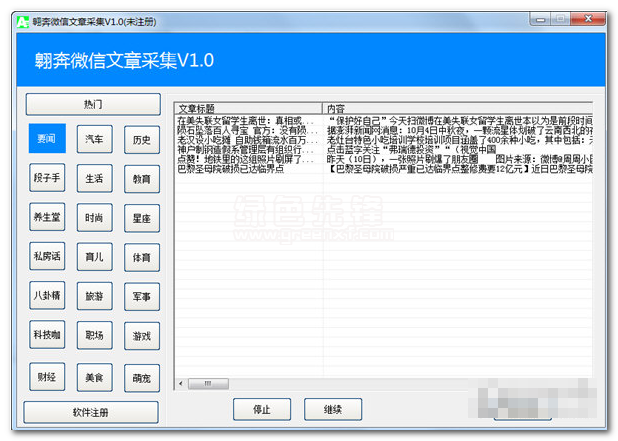Open the 游戏 category
The width and height of the screenshot is (618, 441).
(x=142, y=336)
